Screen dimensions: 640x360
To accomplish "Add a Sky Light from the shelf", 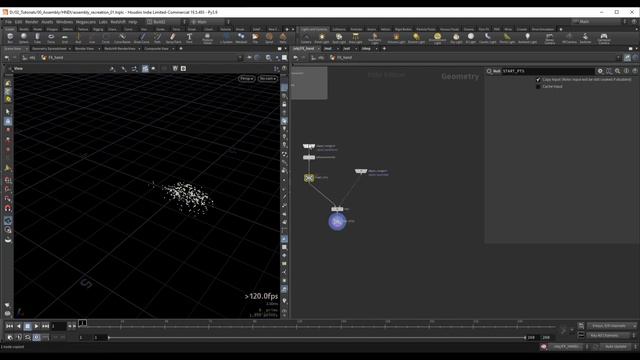I will (456, 38).
